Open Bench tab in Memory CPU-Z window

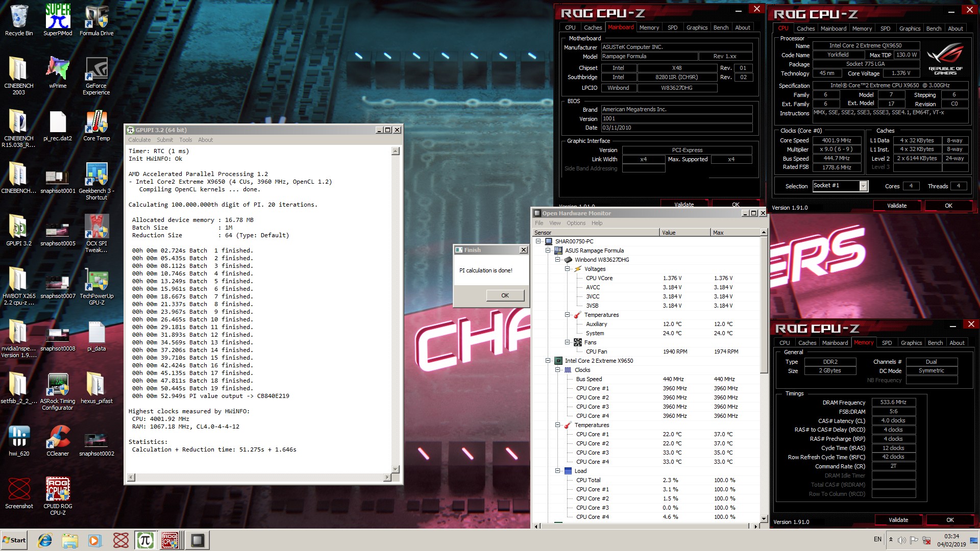pyautogui.click(x=935, y=343)
